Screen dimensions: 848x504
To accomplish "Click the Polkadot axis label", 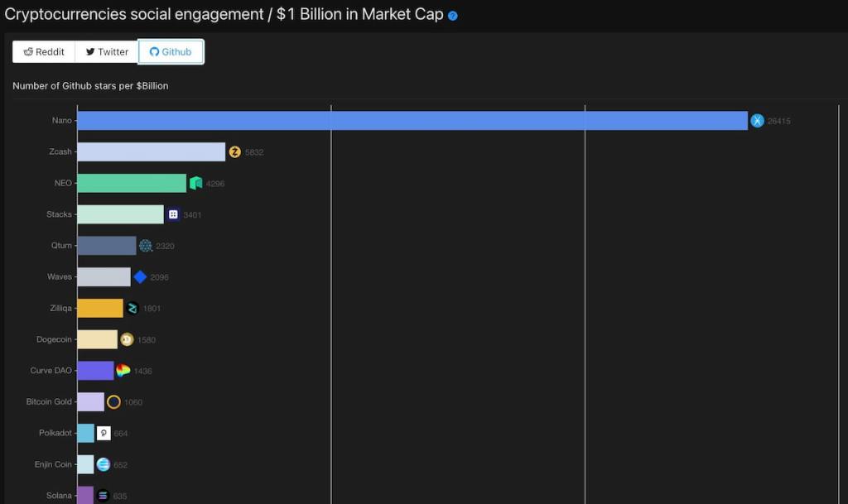I will pyautogui.click(x=55, y=433).
